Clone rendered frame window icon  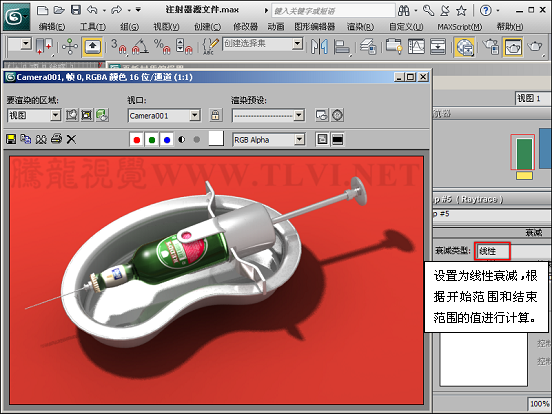click(x=41, y=139)
